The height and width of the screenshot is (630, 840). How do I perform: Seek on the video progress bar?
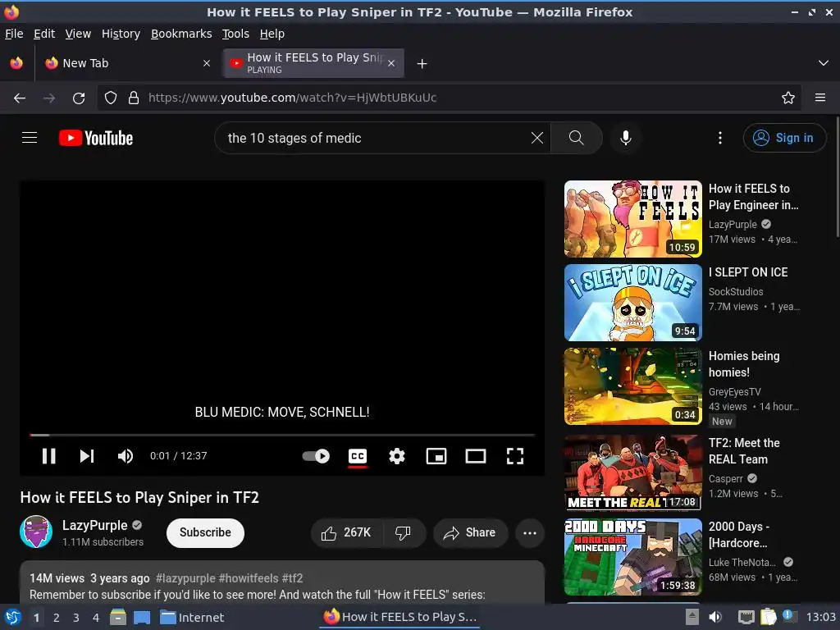282,435
